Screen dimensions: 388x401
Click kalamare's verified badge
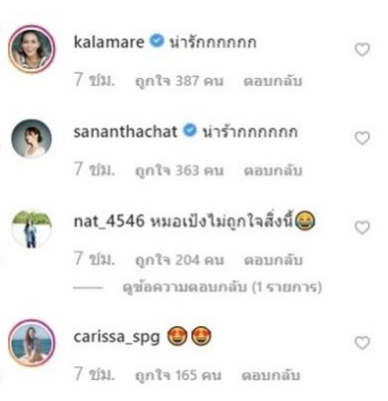tap(156, 42)
